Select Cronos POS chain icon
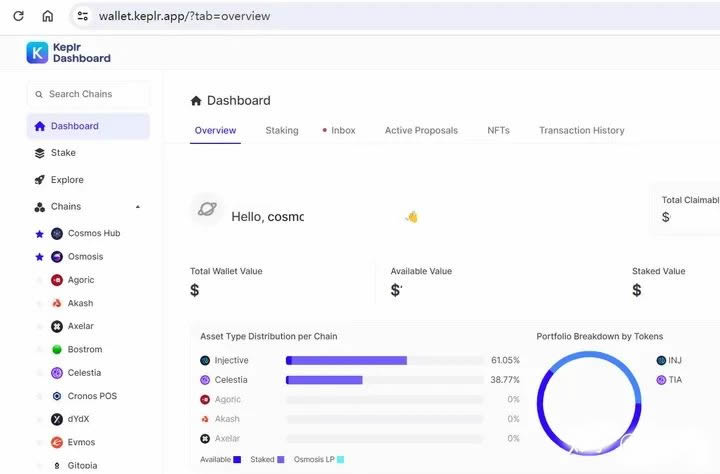The image size is (720, 474). click(x=57, y=396)
